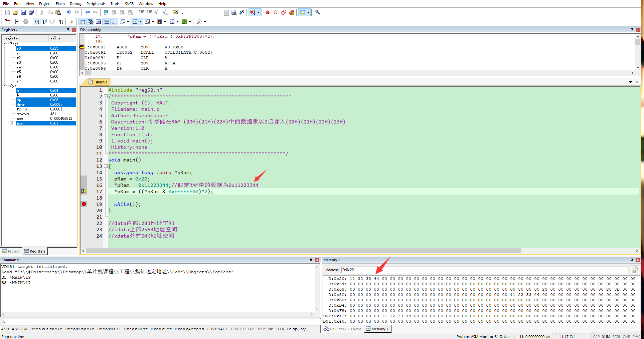Select the main.c editor tab
644x339 pixels.
pos(98,82)
